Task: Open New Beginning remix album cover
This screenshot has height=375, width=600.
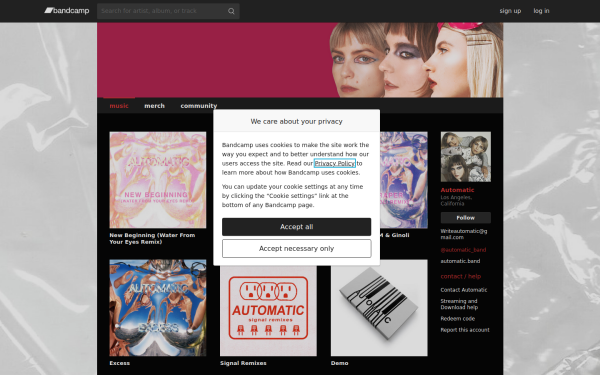Action: (158, 180)
